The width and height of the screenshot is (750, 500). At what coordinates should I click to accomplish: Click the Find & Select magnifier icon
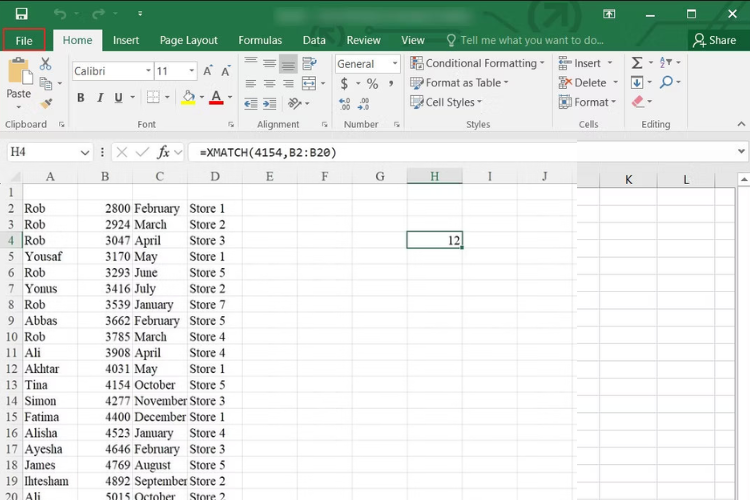coord(666,82)
